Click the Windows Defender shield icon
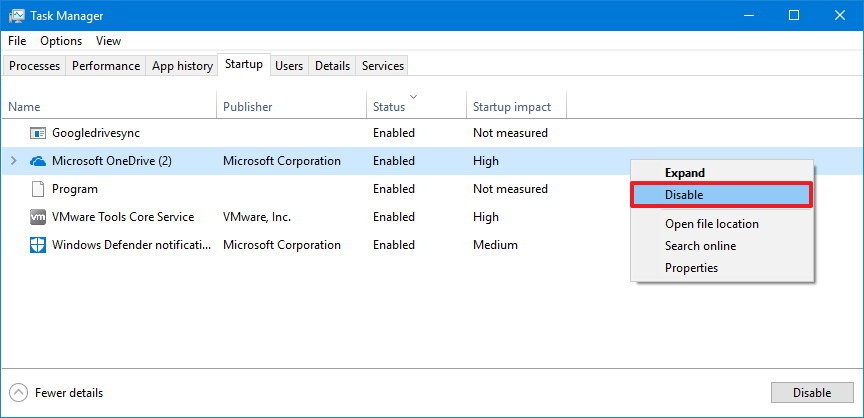The height and width of the screenshot is (418, 864). click(x=37, y=245)
